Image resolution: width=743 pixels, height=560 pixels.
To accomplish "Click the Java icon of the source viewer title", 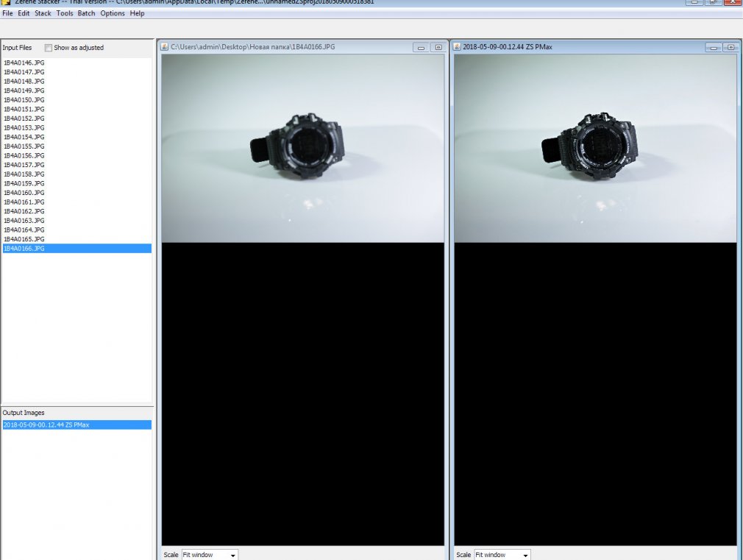I will coord(165,47).
